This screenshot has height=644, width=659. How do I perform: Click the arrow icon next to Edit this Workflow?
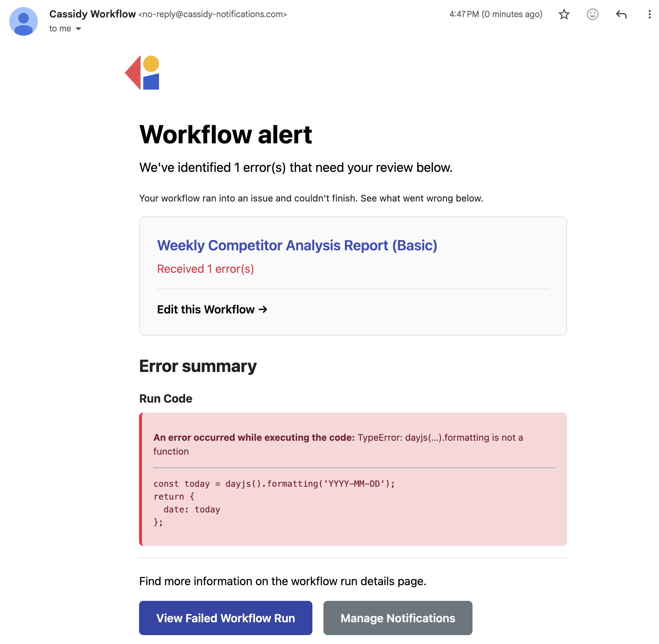(x=263, y=310)
